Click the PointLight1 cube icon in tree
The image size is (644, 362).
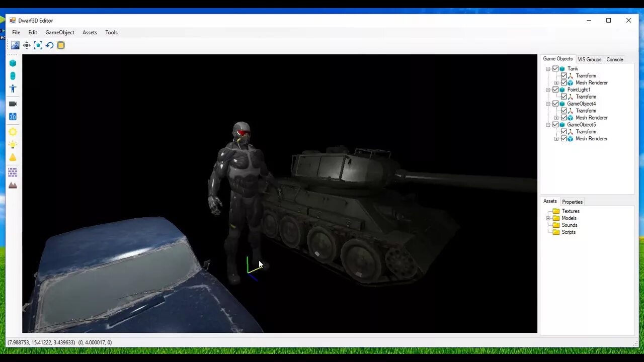(x=562, y=90)
